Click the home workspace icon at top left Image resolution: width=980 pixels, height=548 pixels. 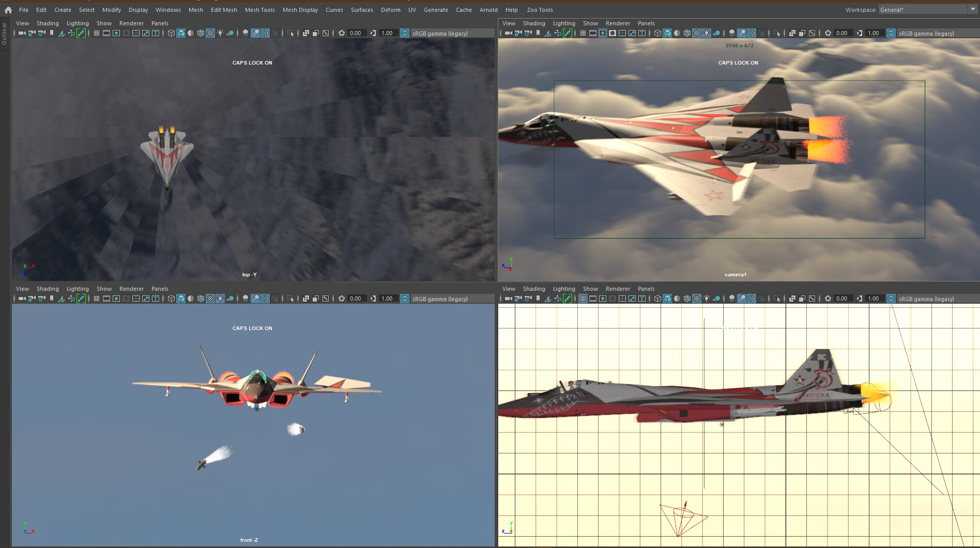(x=8, y=10)
